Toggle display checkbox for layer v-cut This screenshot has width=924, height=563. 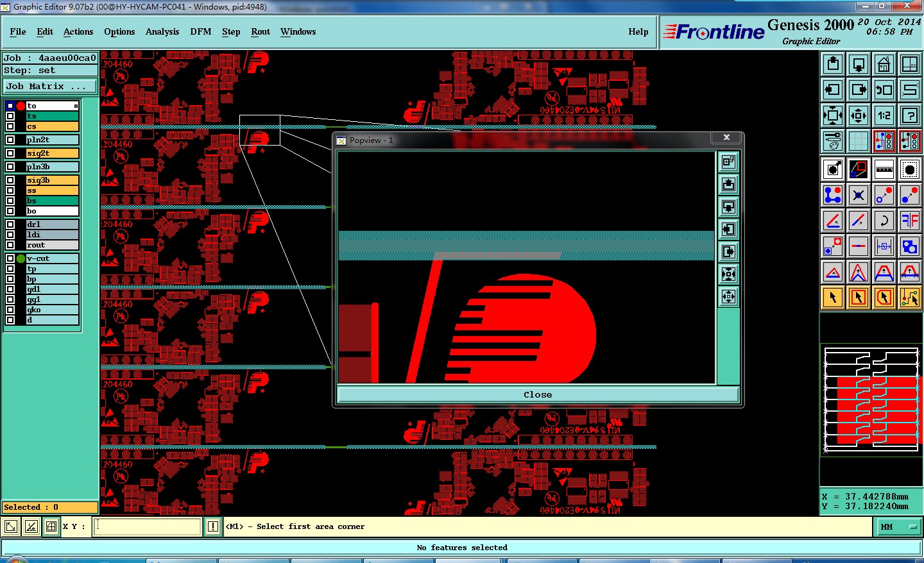10,258
